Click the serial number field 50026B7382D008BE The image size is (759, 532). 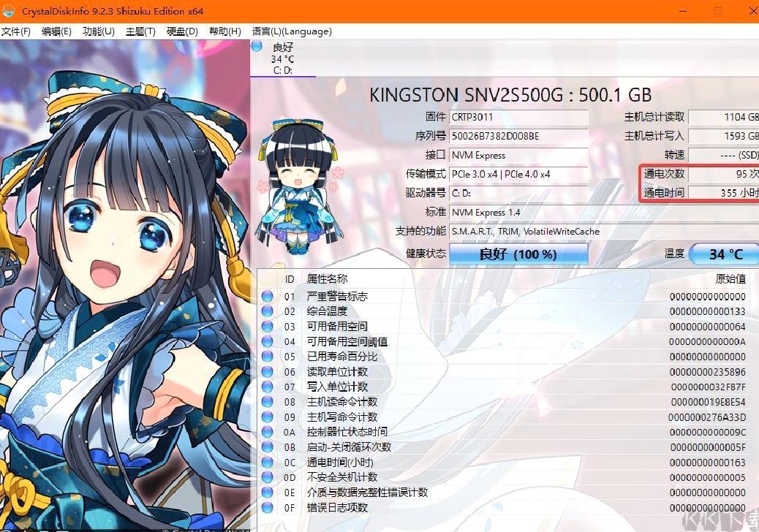pos(518,136)
